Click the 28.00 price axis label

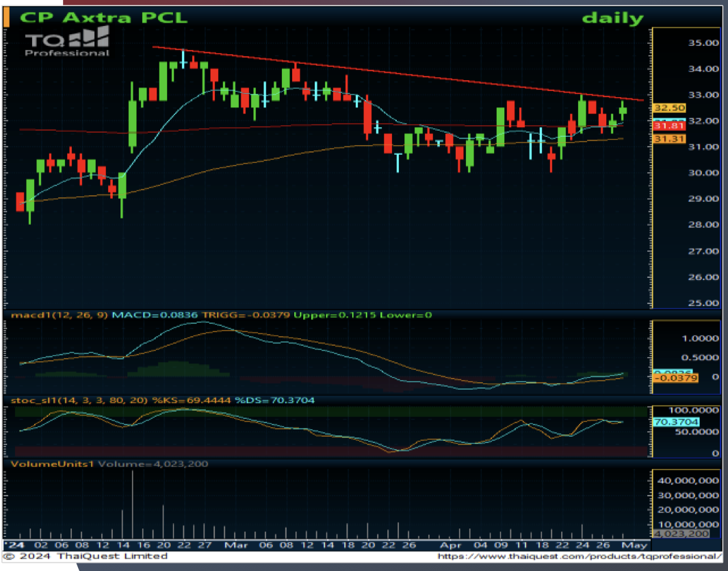tap(703, 225)
